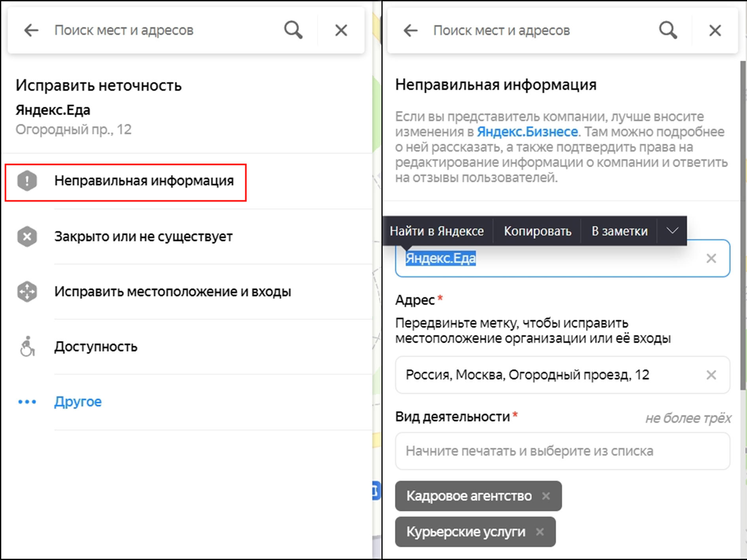747x560 pixels.
Task: Click magnifier search icon in right panel
Action: coord(668,30)
